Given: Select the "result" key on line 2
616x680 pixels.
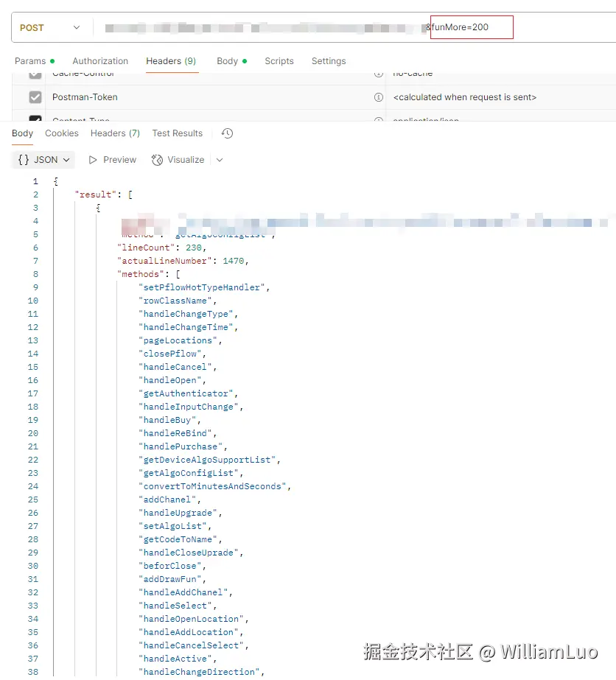Looking at the screenshot, I should [x=96, y=194].
